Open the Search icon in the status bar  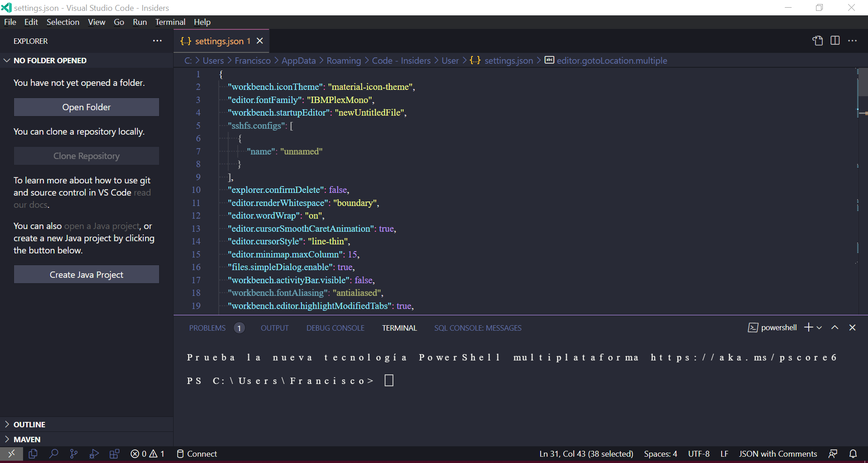pos(54,454)
